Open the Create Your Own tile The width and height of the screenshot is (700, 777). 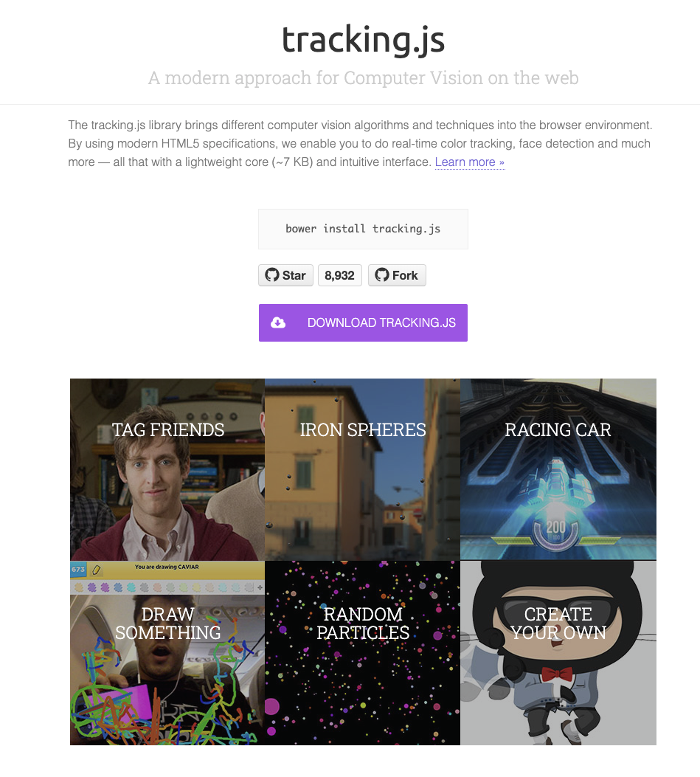(x=558, y=652)
